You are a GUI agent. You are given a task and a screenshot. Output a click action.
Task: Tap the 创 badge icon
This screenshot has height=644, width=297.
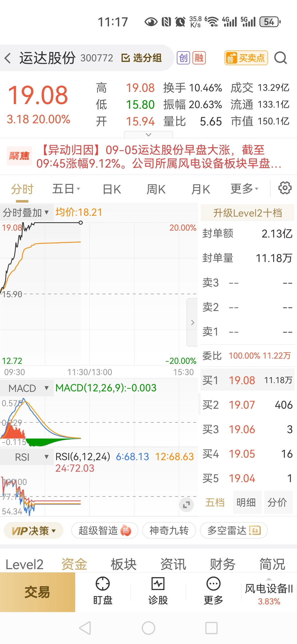coord(183,58)
